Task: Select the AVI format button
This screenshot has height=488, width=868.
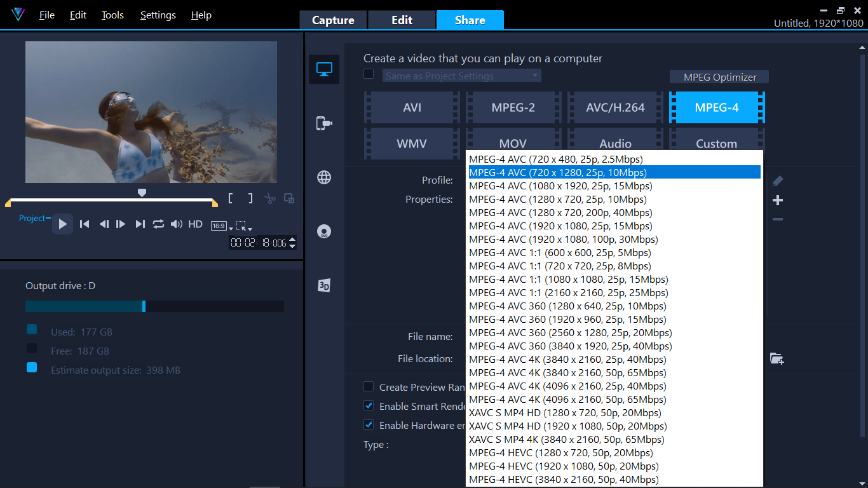Action: (412, 107)
